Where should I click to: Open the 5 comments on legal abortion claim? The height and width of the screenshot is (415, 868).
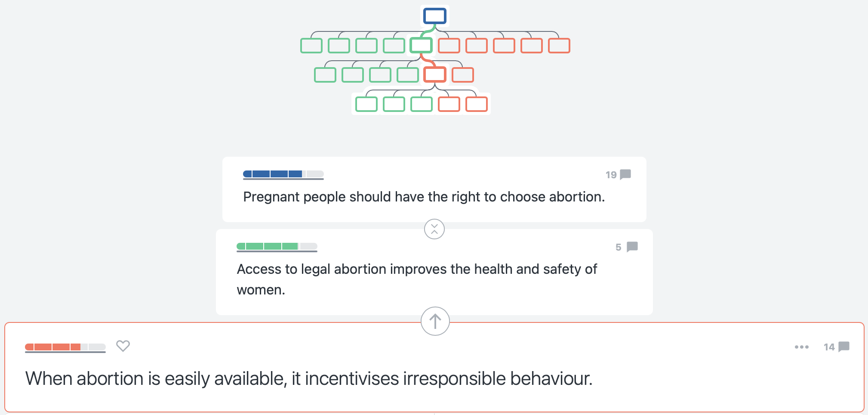[626, 247]
